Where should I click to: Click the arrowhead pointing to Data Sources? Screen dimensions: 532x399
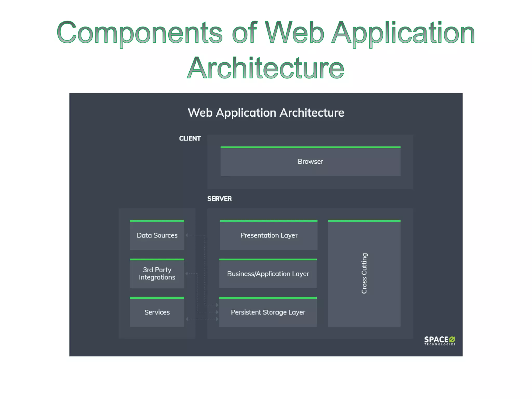[187, 235]
